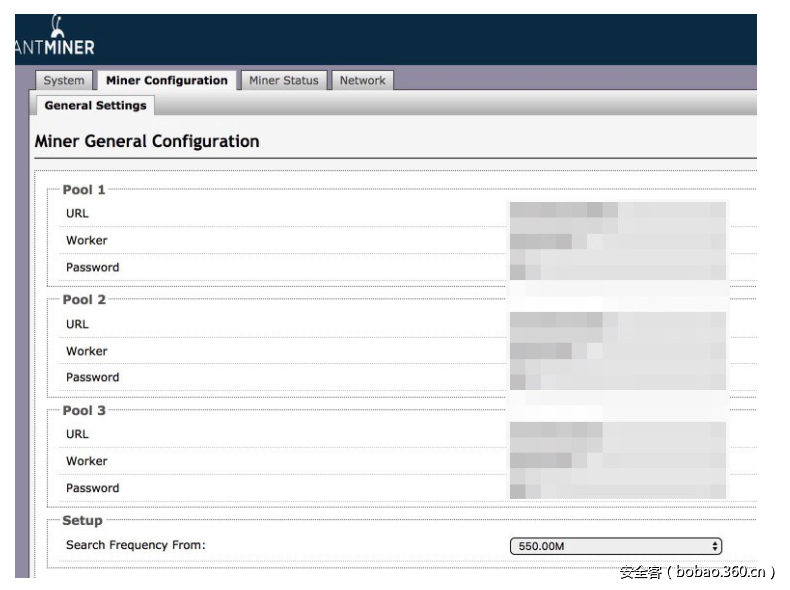Click the Miner General Configuration heading
The width and height of the screenshot is (790, 590).
[147, 142]
